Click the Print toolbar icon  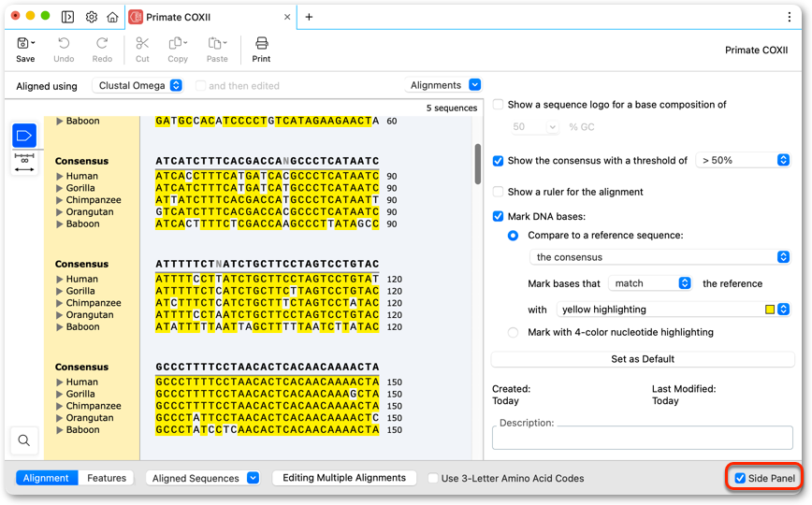pos(262,43)
